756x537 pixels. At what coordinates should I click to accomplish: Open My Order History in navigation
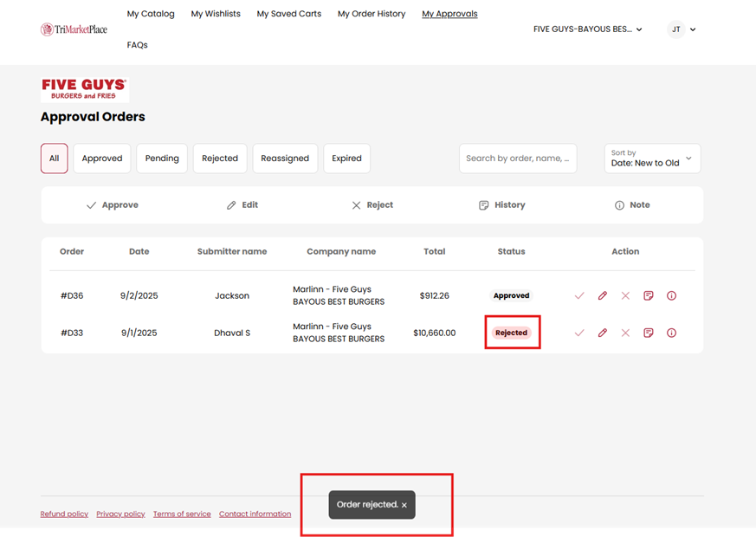click(372, 14)
